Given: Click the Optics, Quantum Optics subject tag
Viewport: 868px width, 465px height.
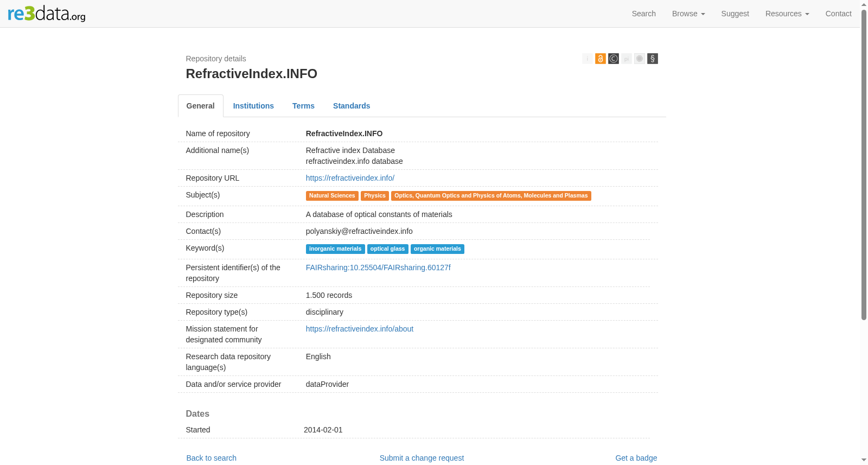Looking at the screenshot, I should point(491,196).
